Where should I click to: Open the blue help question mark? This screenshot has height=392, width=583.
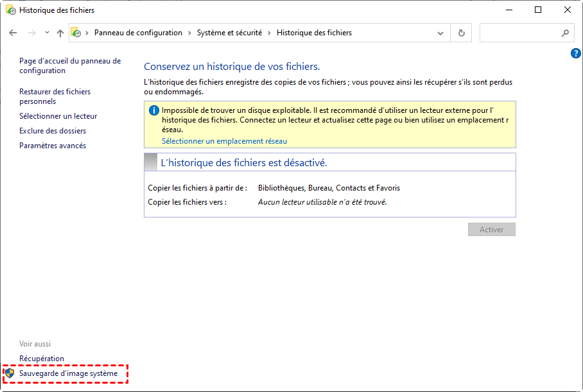575,53
